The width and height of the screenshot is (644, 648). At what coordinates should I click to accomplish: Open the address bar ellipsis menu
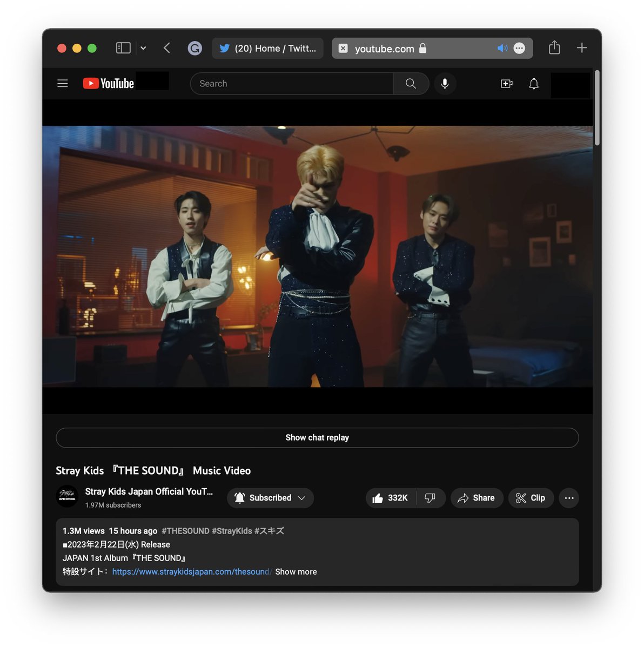519,48
